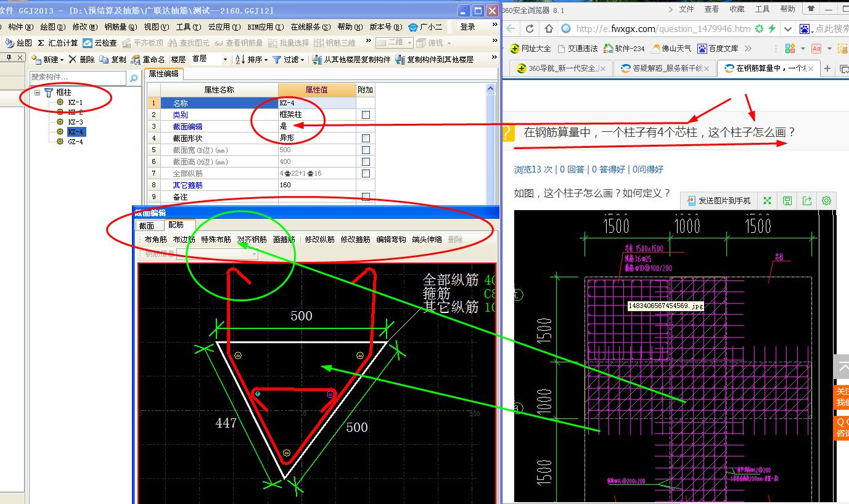
Task: Expand the browser address bar dropdown
Action: pos(788,29)
